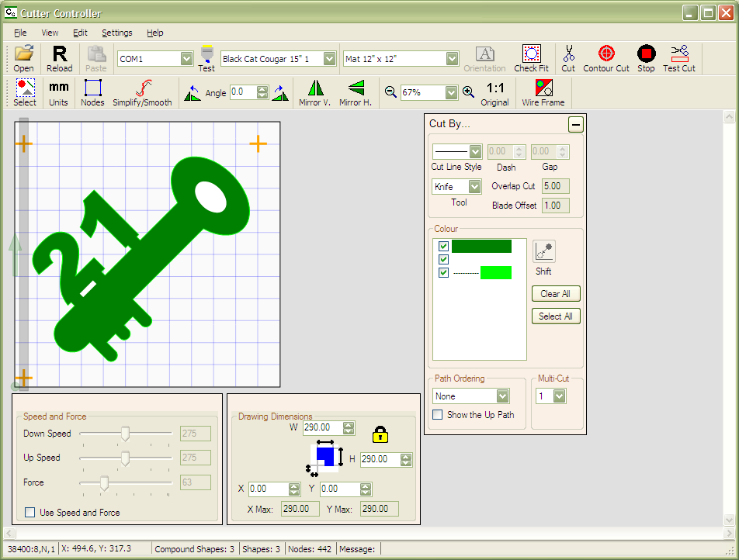This screenshot has height=560, width=739.
Task: Click the Orientation icon
Action: 484,58
